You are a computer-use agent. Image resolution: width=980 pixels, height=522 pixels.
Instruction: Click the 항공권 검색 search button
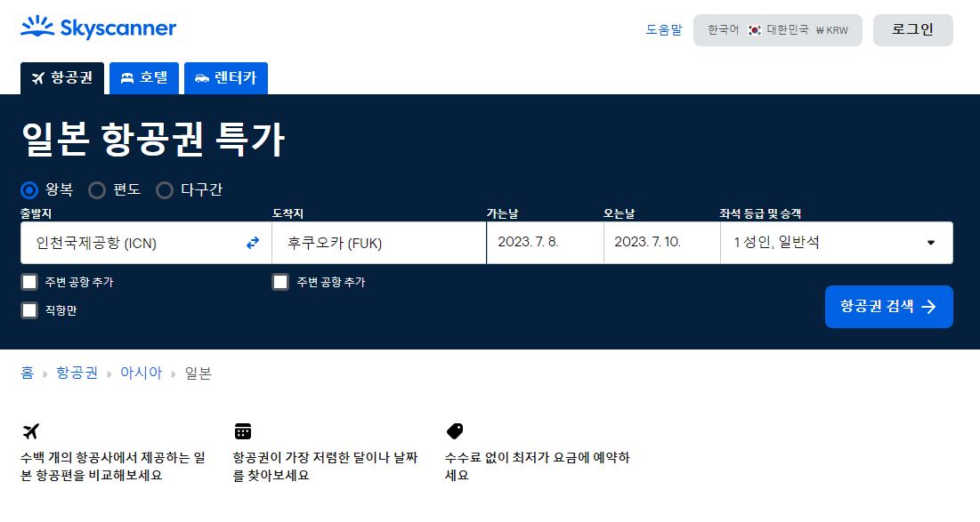point(888,307)
